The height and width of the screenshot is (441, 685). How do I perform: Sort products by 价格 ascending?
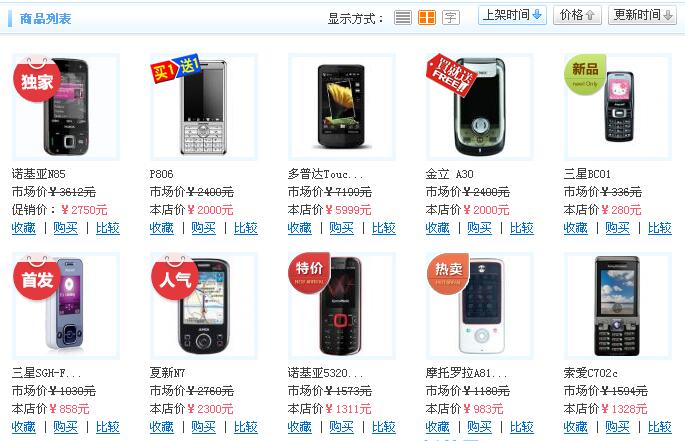click(577, 15)
